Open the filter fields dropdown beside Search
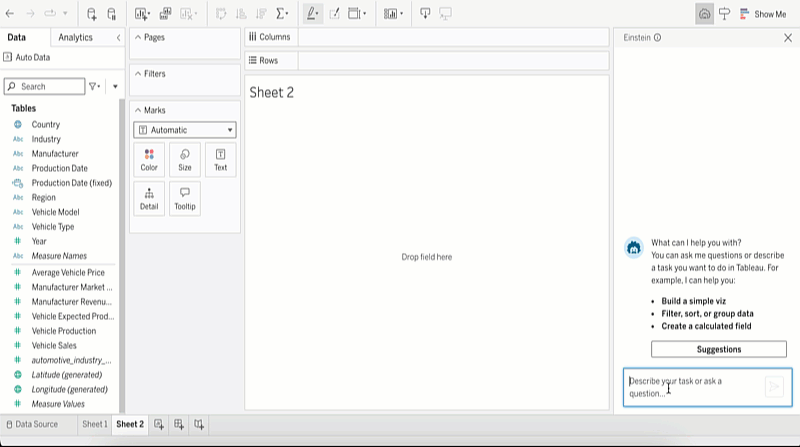 (94, 87)
